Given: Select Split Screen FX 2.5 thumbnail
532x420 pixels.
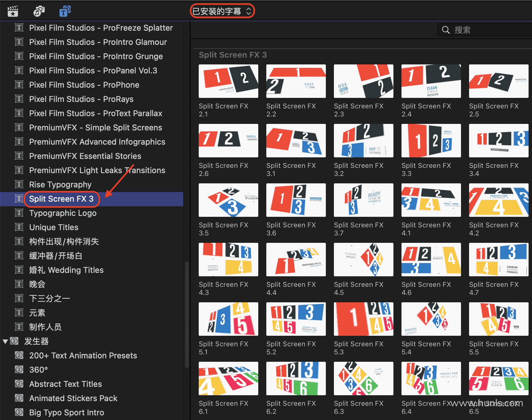Looking at the screenshot, I should pyautogui.click(x=499, y=81).
